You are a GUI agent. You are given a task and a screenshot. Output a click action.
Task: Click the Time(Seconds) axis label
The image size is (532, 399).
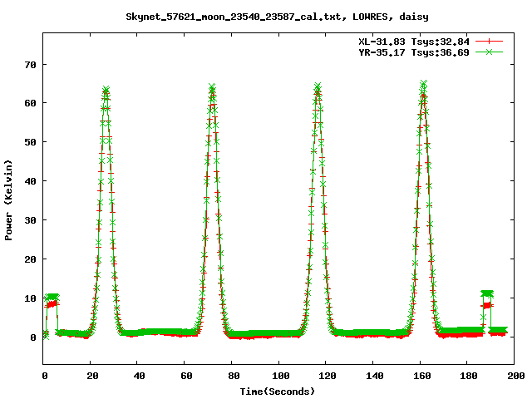coord(278,392)
